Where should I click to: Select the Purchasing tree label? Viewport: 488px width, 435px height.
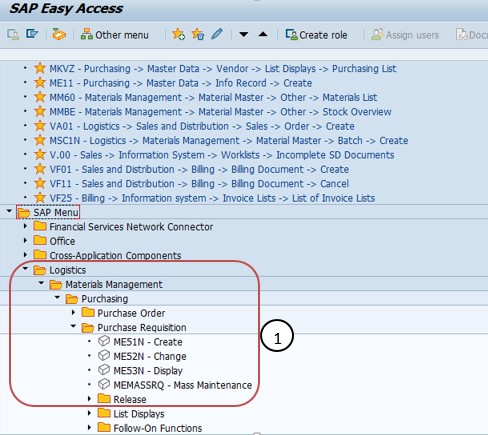point(105,299)
